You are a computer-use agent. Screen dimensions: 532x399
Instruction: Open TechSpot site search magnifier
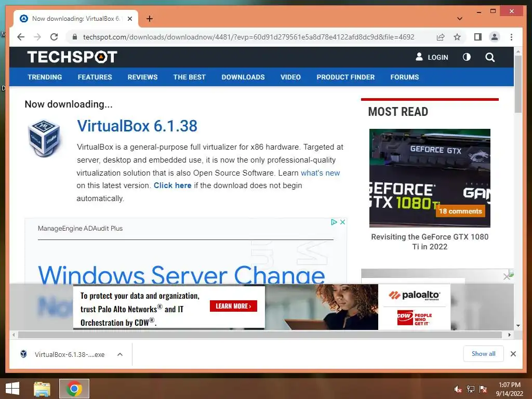coord(490,57)
